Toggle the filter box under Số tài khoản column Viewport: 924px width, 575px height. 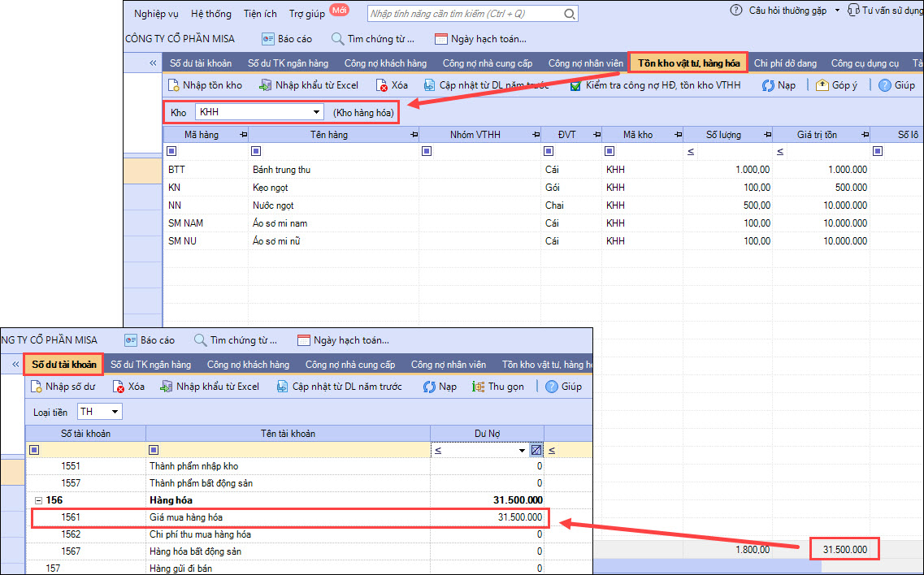pos(34,450)
